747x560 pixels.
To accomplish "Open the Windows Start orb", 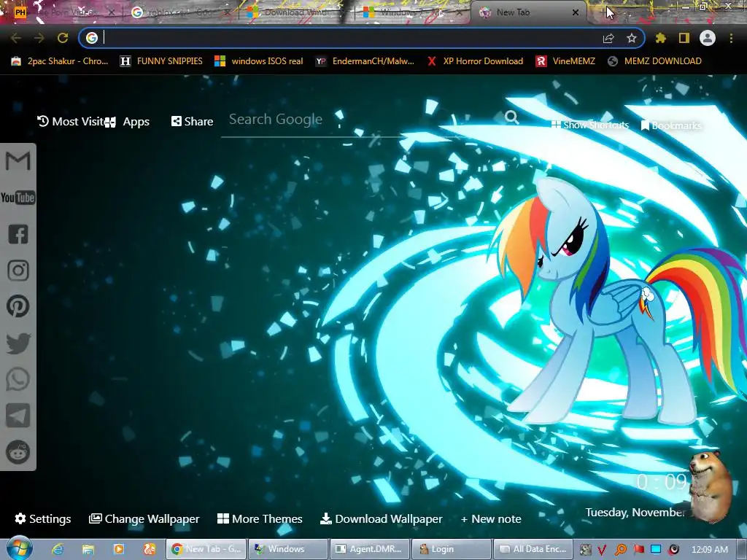I will point(19,548).
